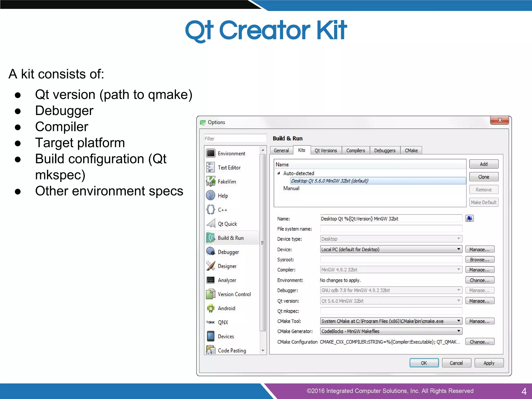Open the CMake Tool dropdown
Image resolution: width=532 pixels, height=399 pixels.
(391, 321)
